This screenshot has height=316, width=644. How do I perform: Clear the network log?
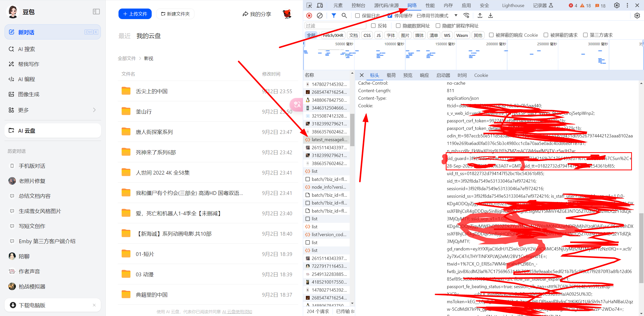tap(320, 16)
